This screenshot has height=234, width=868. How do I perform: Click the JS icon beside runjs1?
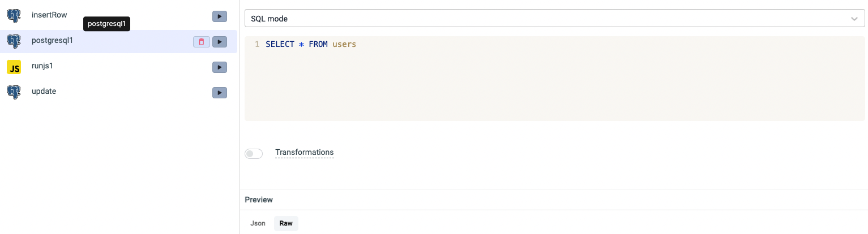coord(14,67)
